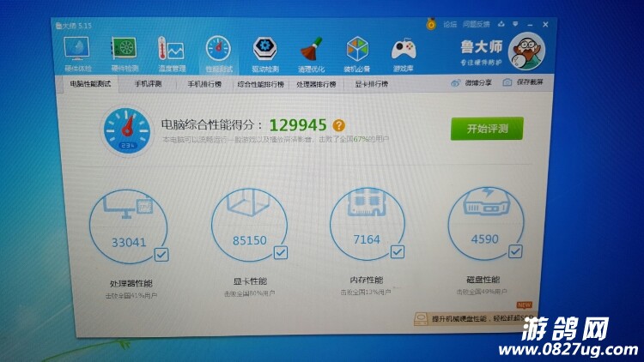Open the 提升机械硬盘性能 promotion banner
Screen dimensions: 644x362
click(x=475, y=318)
